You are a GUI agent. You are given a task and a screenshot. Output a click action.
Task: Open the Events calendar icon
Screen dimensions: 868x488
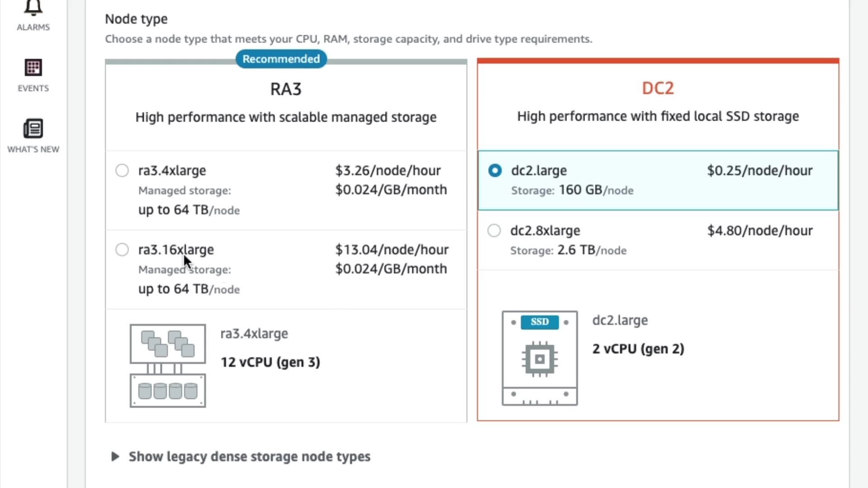33,68
